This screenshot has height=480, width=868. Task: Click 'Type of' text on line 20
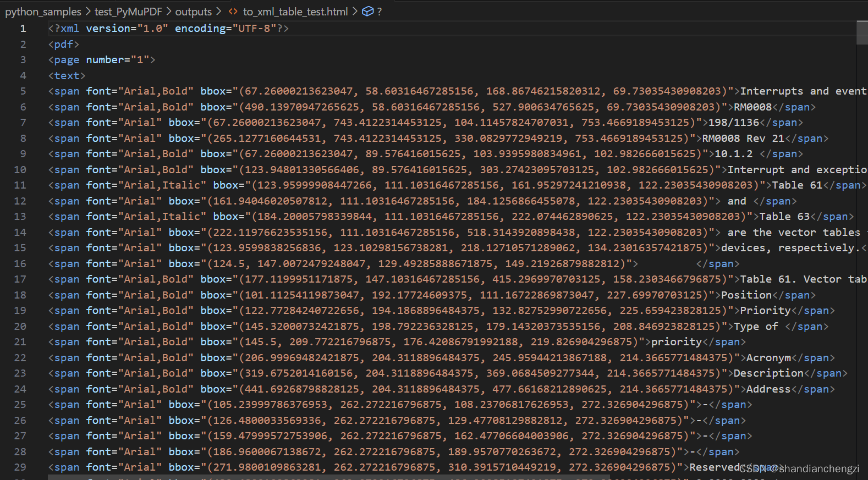(x=756, y=327)
